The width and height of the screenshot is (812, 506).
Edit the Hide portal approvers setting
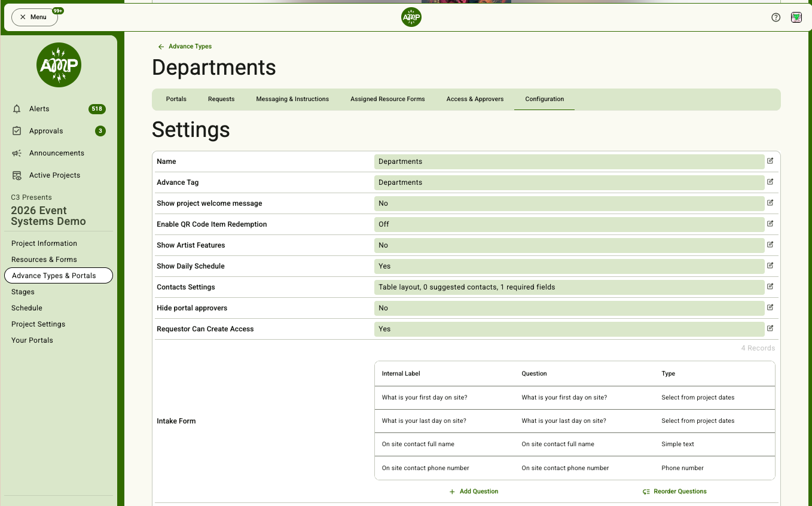click(x=770, y=307)
